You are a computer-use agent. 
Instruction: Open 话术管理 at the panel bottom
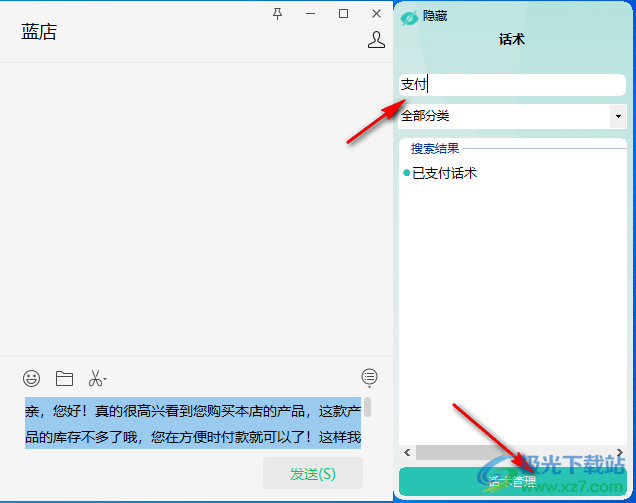513,481
